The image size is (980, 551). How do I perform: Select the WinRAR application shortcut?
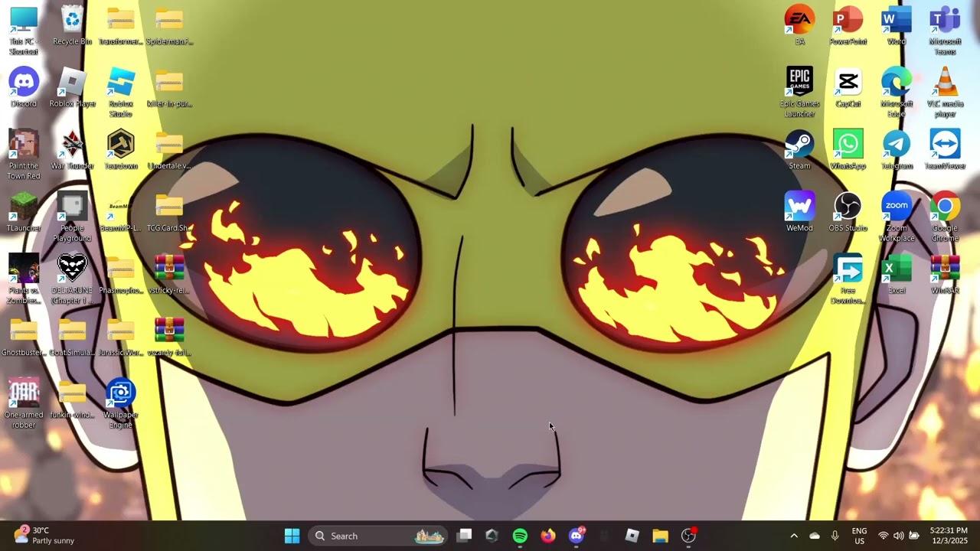(945, 274)
